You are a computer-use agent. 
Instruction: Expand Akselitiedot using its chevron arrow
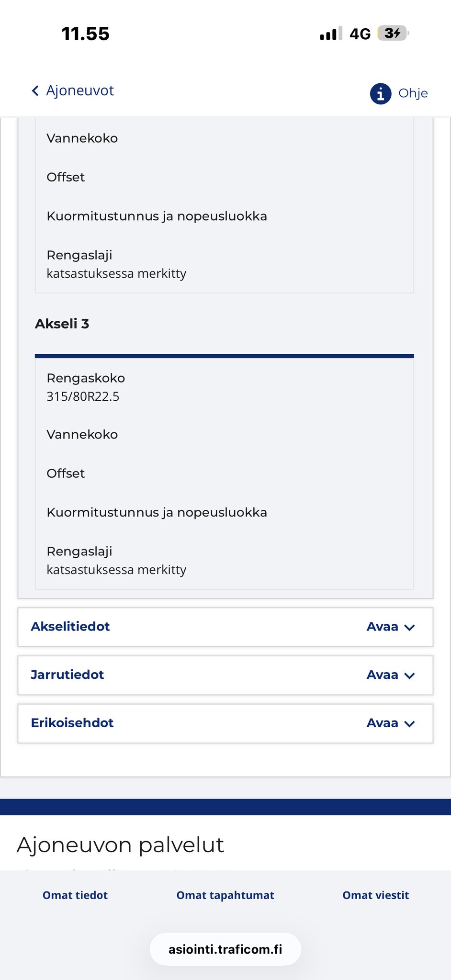coord(409,628)
